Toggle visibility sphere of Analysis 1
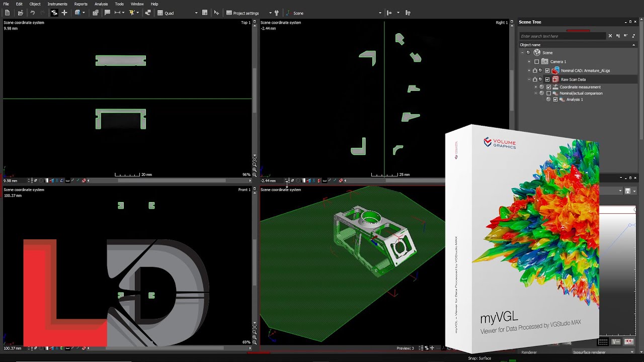Viewport: 644px width, 362px height. [x=548, y=100]
